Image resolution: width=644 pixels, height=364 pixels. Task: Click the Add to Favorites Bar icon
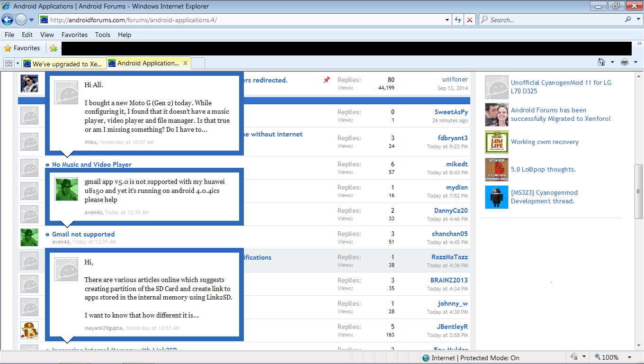coord(54,48)
